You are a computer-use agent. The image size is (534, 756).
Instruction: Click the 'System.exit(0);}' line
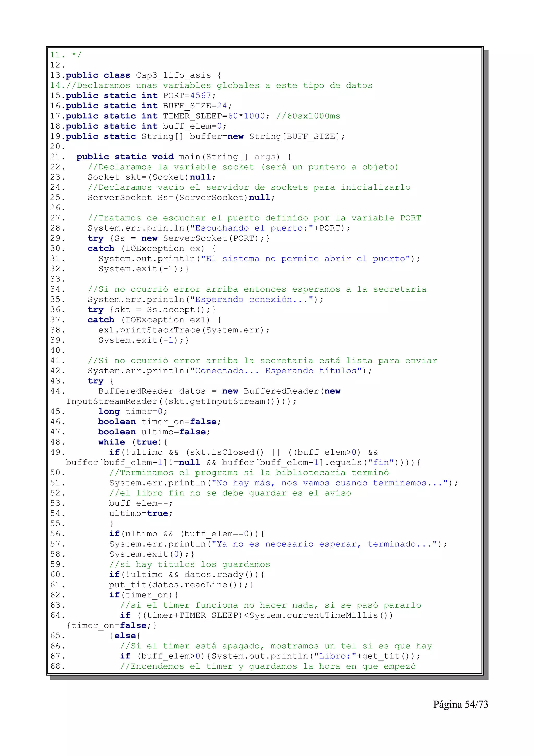click(152, 555)
